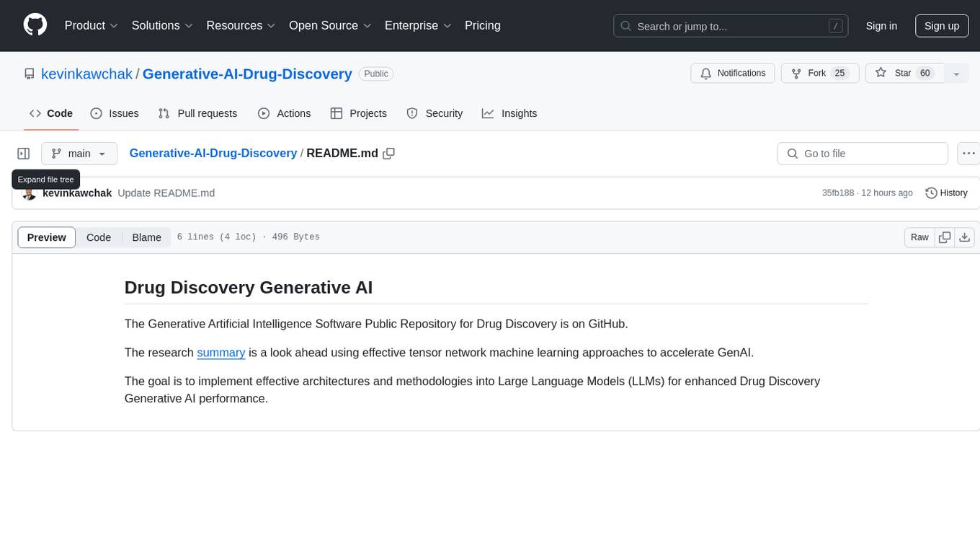980x551 pixels.
Task: Open the Security tab
Action: [435, 113]
